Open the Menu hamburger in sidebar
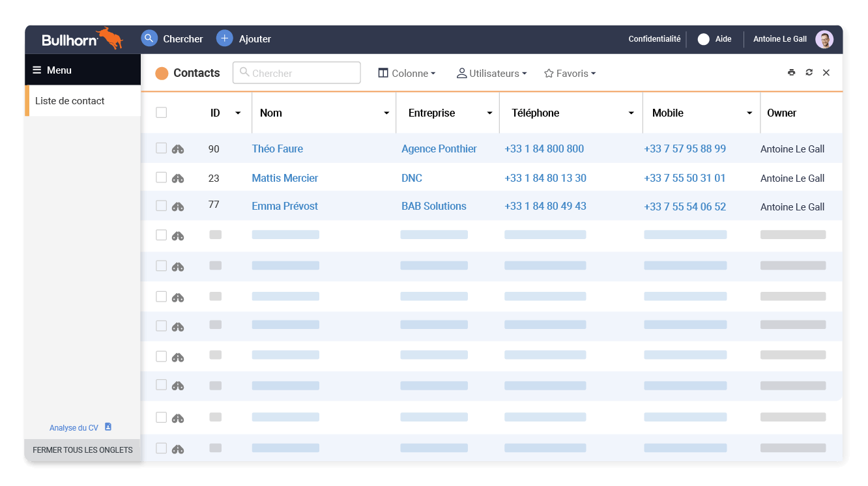This screenshot has height=486, width=868. point(37,70)
